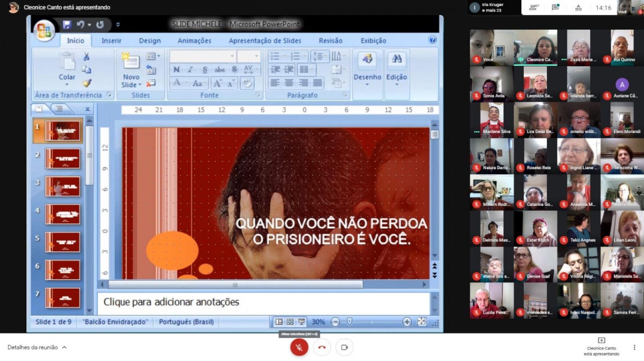This screenshot has height=361, width=644.
Task: Select slide 4 thumbnail
Action: 62,214
